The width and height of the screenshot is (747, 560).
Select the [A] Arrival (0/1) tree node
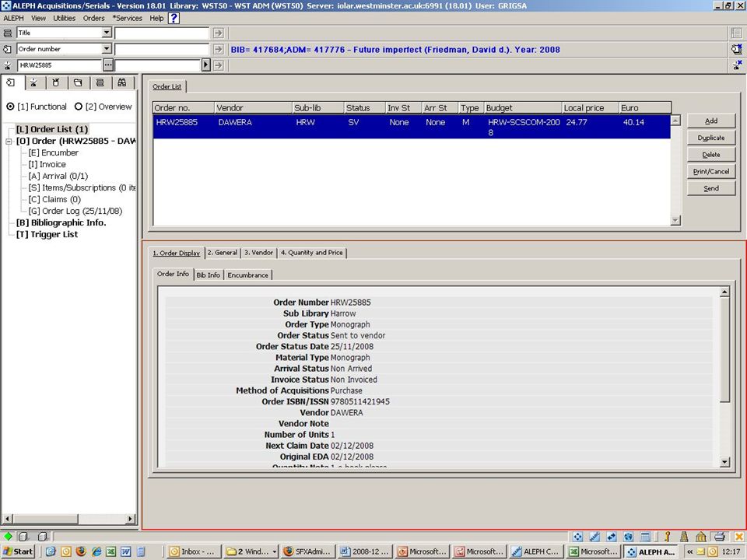[58, 177]
